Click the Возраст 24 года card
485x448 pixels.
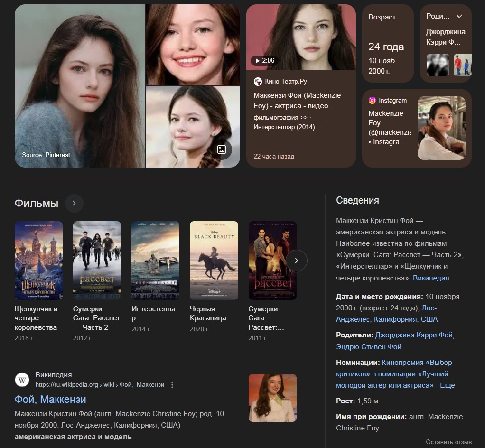tap(388, 43)
